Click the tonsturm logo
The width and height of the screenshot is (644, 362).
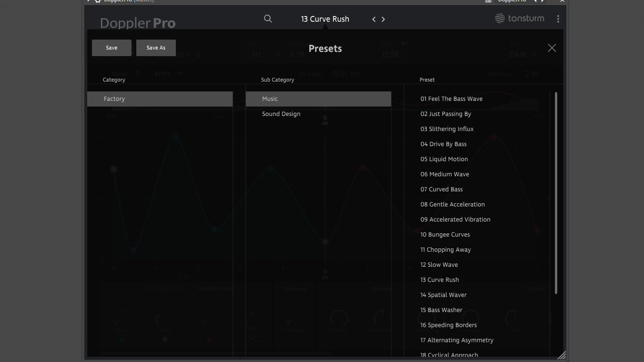(x=520, y=18)
